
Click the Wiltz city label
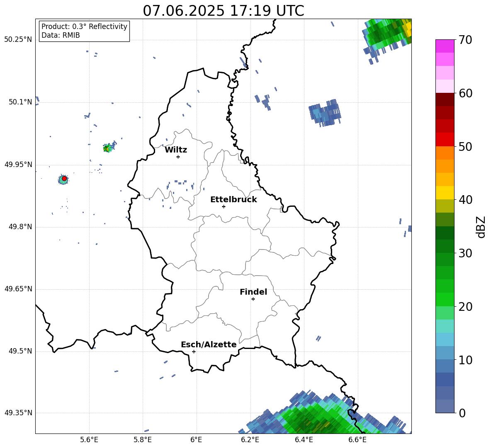coord(176,150)
